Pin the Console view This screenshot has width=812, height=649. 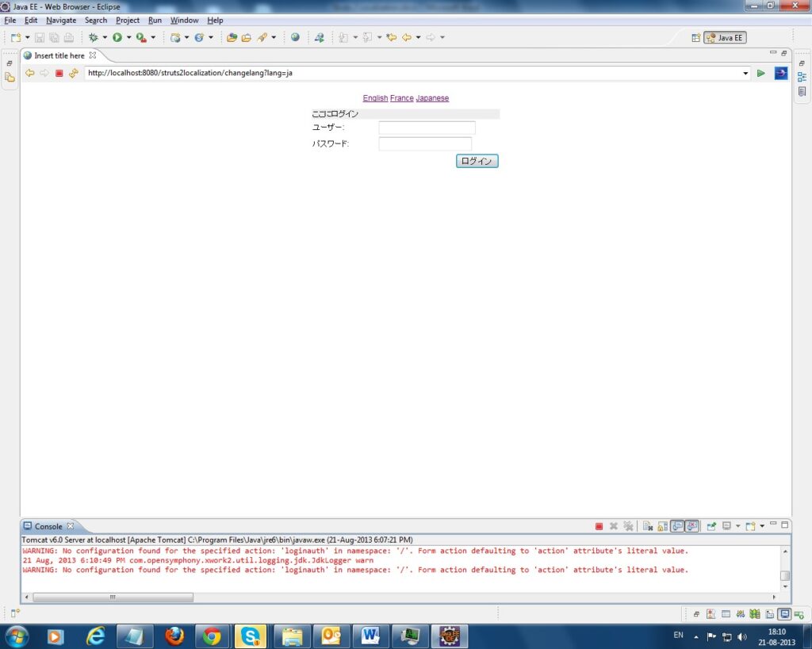click(711, 526)
